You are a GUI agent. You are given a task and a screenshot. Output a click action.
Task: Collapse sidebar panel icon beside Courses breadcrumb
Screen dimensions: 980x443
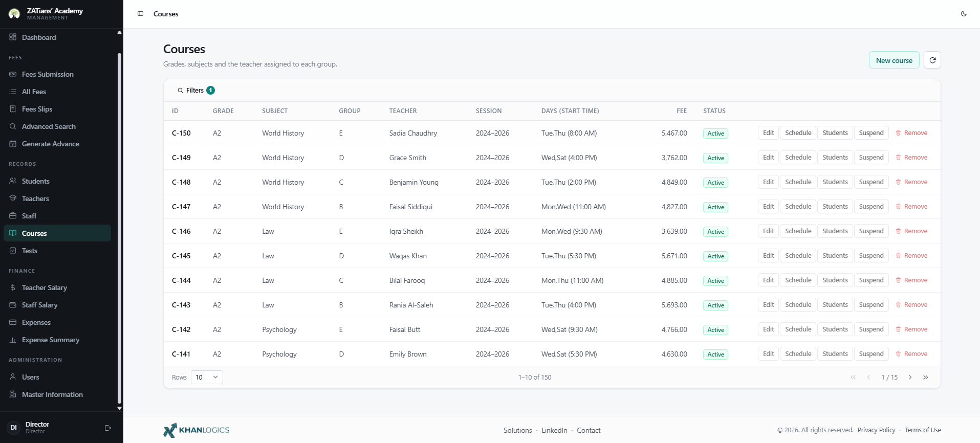coord(140,14)
